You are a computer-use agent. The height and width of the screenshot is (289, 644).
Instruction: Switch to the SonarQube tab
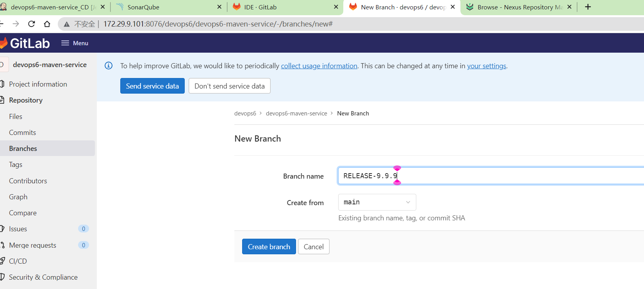click(x=169, y=7)
